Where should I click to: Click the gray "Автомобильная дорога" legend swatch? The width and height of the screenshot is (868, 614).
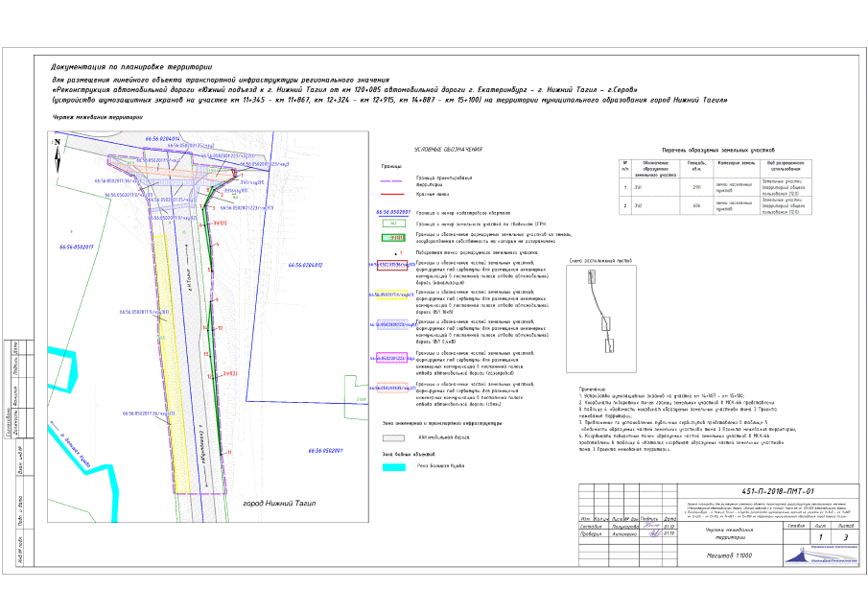pos(393,437)
